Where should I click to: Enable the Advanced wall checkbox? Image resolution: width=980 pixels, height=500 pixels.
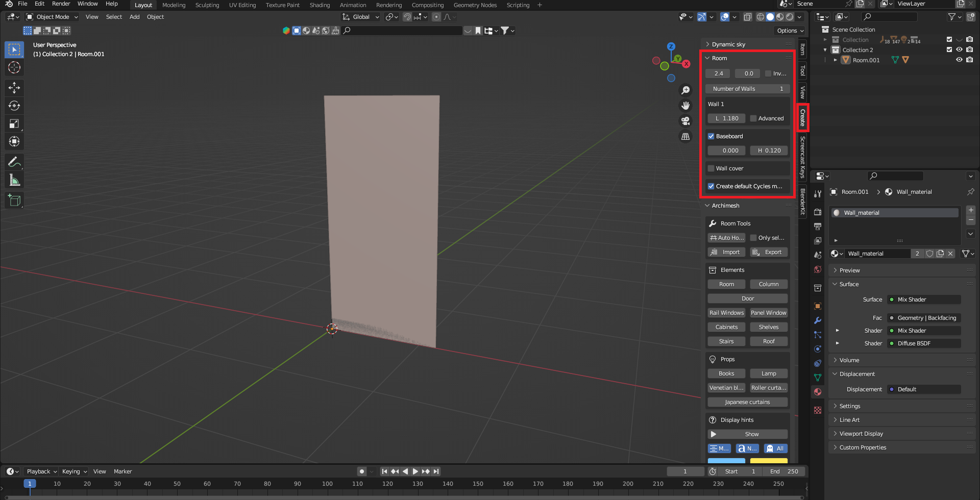click(x=753, y=118)
